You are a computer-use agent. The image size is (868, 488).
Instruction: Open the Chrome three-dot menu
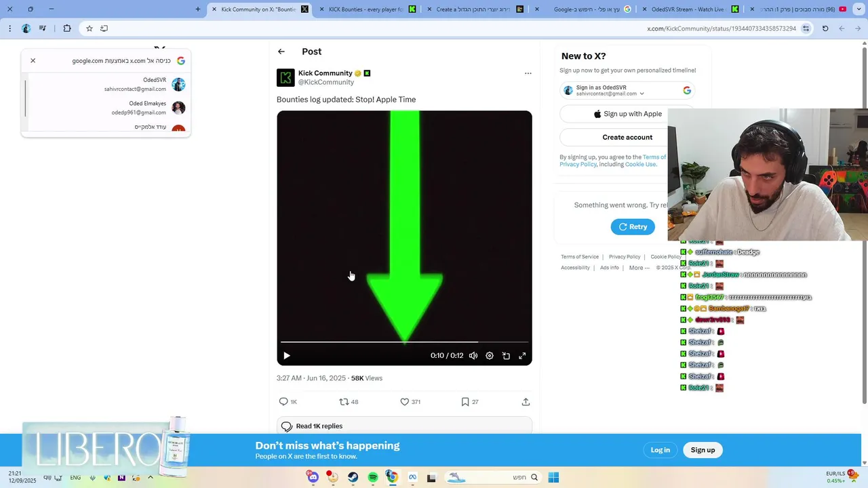pos(9,28)
